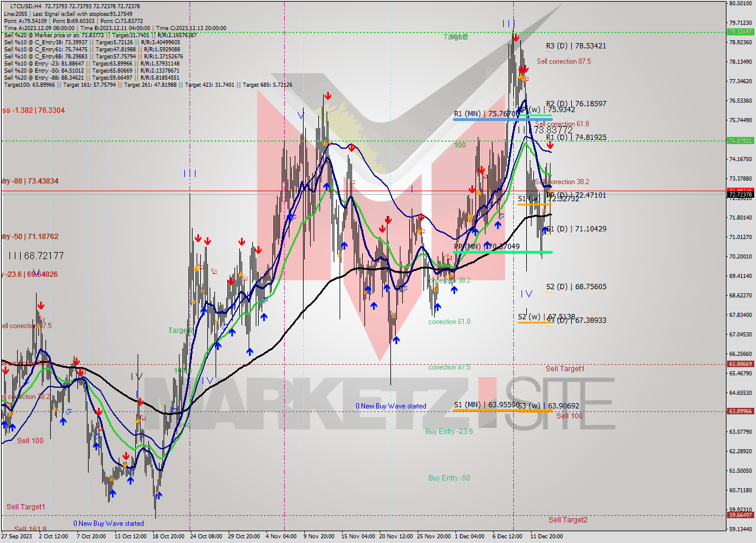Viewport: 756px width, 543px height.
Task: Click the 'Sell 100' label under S3 (w)
Action: pos(569,416)
